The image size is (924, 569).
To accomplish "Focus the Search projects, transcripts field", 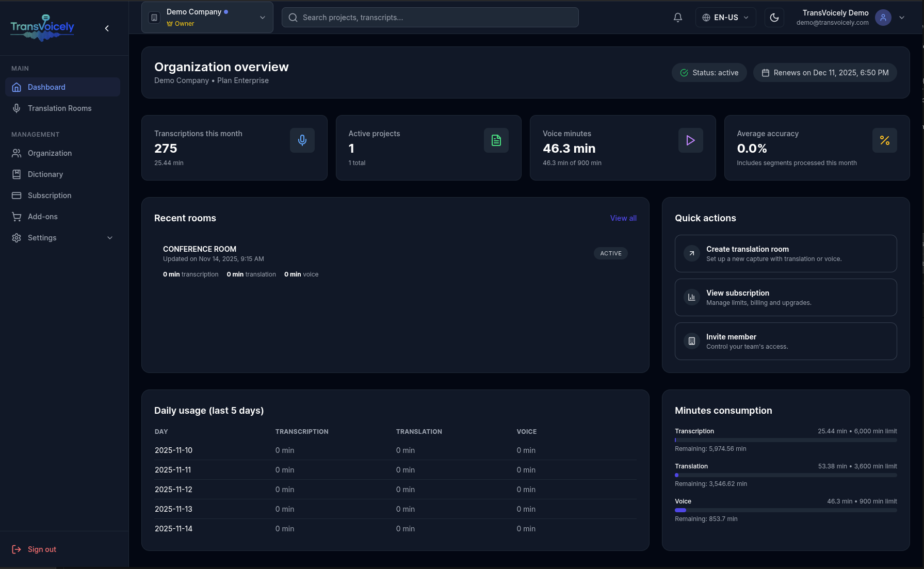I will pyautogui.click(x=430, y=18).
